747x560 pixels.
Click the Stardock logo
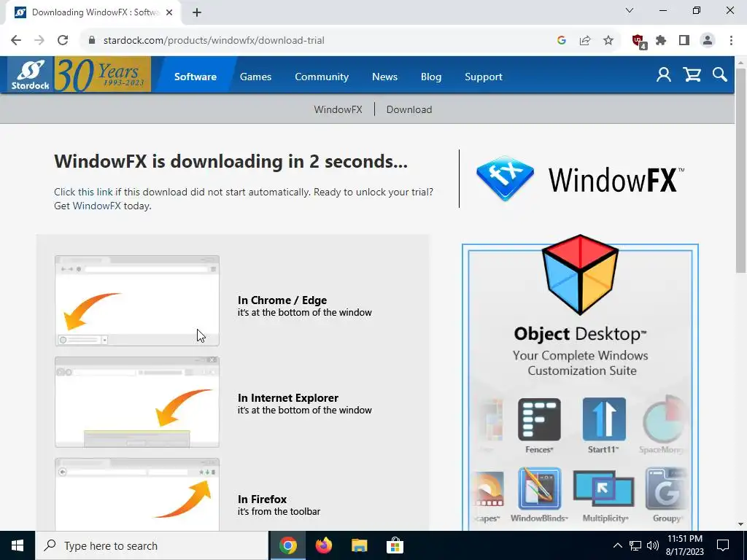click(x=30, y=74)
